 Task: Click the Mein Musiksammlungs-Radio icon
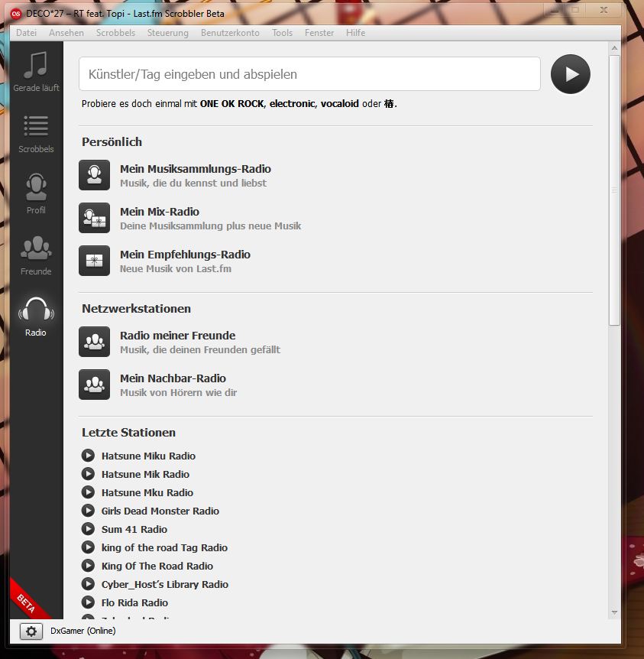(x=94, y=175)
